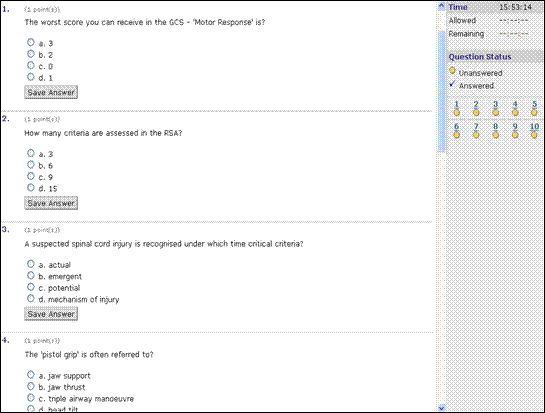Click the scroll up arrow

click(441, 6)
